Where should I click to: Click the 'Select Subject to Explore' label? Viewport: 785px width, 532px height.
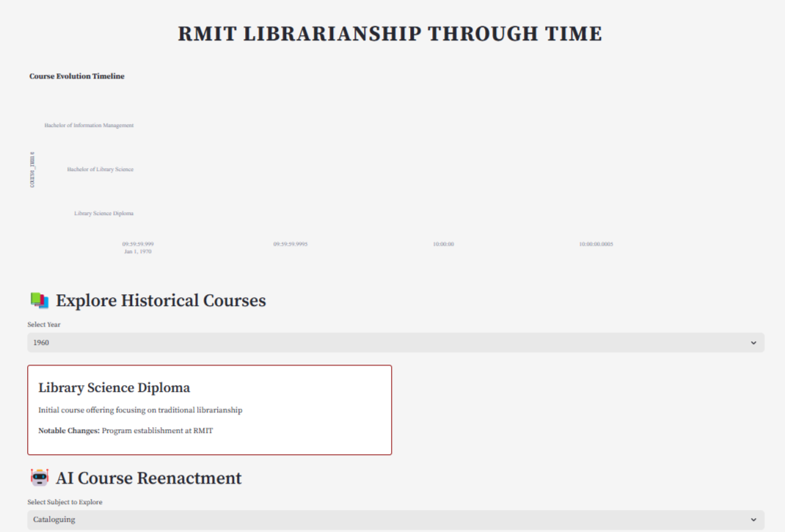(x=65, y=502)
